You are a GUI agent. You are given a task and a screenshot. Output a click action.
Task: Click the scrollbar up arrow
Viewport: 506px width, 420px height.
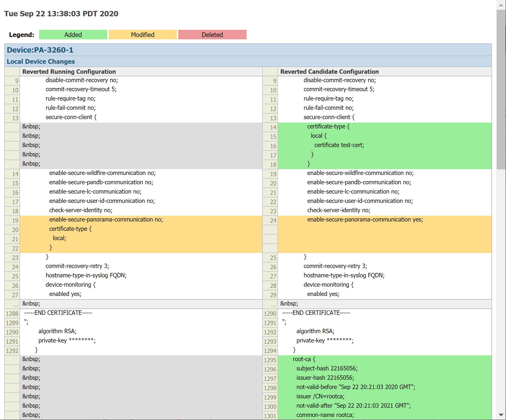click(x=501, y=5)
